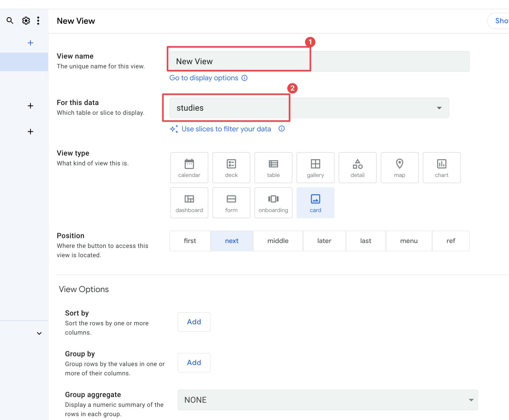Open the three-dot more options menu
The height and width of the screenshot is (420, 509).
pos(38,21)
